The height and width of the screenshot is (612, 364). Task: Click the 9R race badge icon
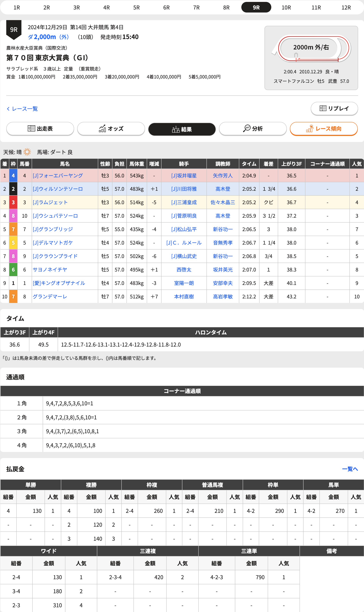(x=14, y=30)
